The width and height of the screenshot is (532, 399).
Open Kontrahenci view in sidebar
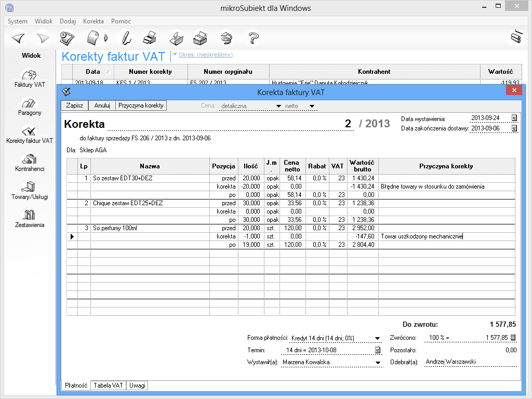point(30,163)
